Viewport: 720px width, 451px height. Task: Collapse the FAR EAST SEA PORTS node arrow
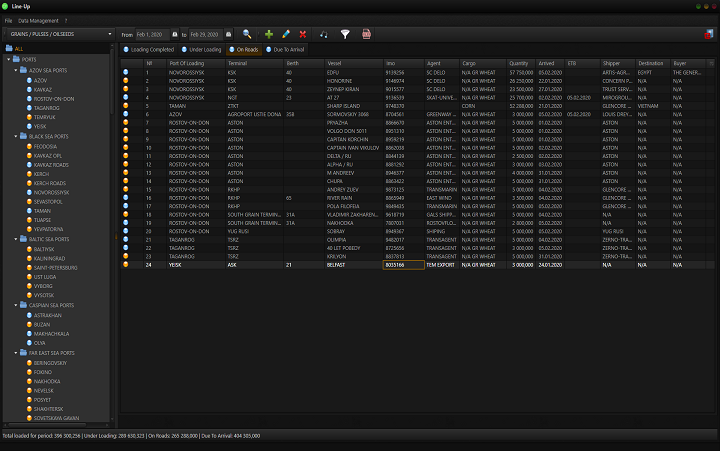tap(16, 353)
